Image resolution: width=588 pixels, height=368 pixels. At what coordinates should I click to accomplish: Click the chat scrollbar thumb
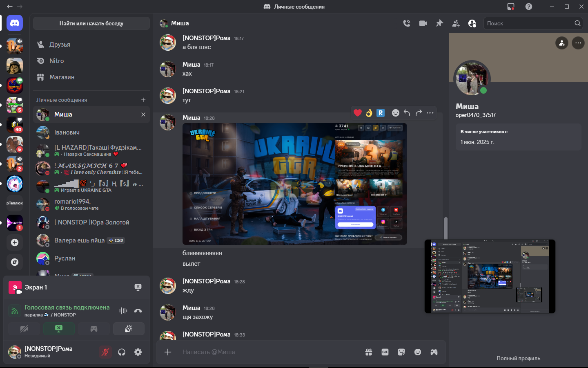click(445, 229)
